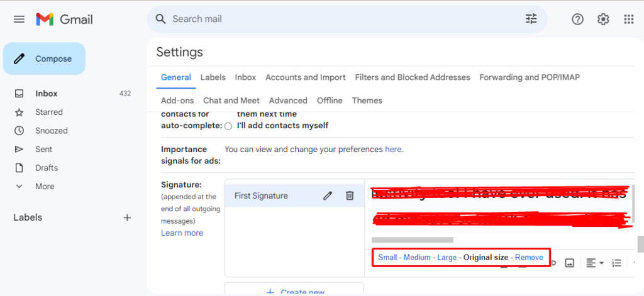
Task: Open the Chat and Meet tab
Action: [x=231, y=101]
